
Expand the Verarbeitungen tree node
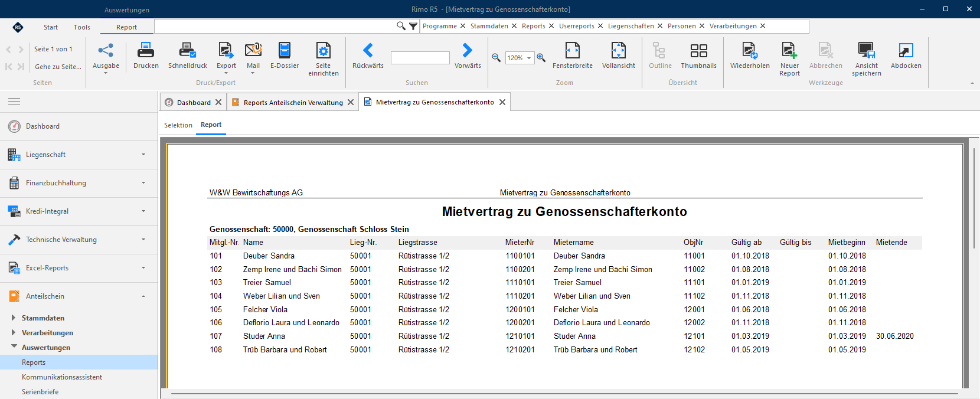pos(14,332)
